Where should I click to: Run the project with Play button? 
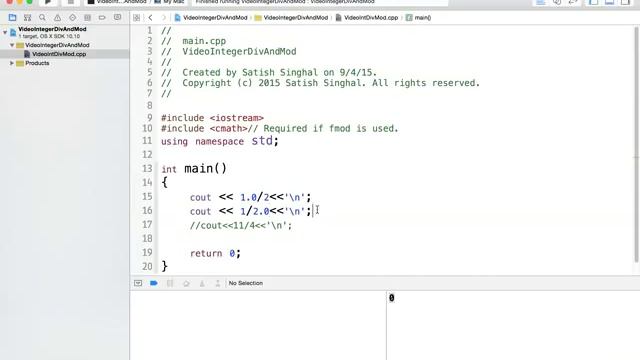(x=48, y=2)
